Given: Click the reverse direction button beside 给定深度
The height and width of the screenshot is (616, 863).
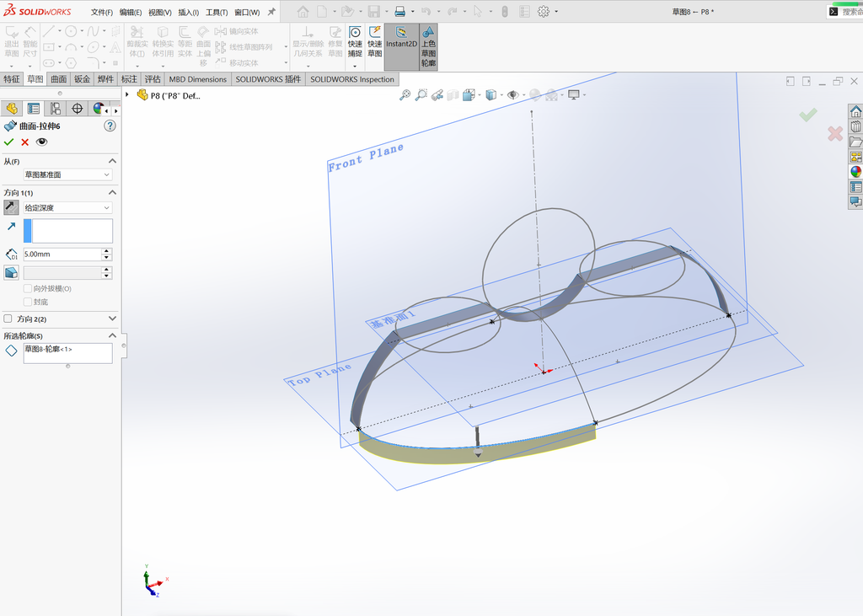Looking at the screenshot, I should (11, 207).
